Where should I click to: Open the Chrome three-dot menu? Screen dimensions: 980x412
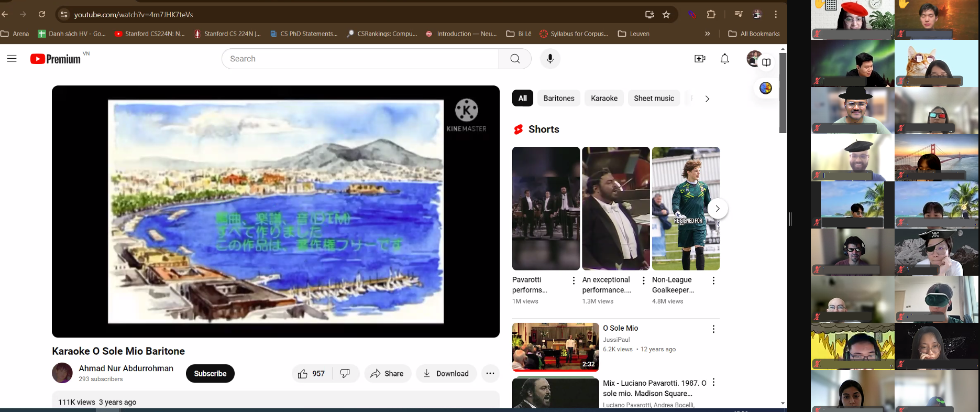pyautogui.click(x=776, y=15)
